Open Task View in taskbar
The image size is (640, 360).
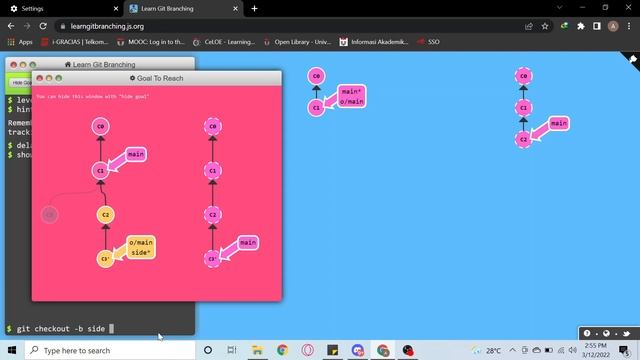232,350
